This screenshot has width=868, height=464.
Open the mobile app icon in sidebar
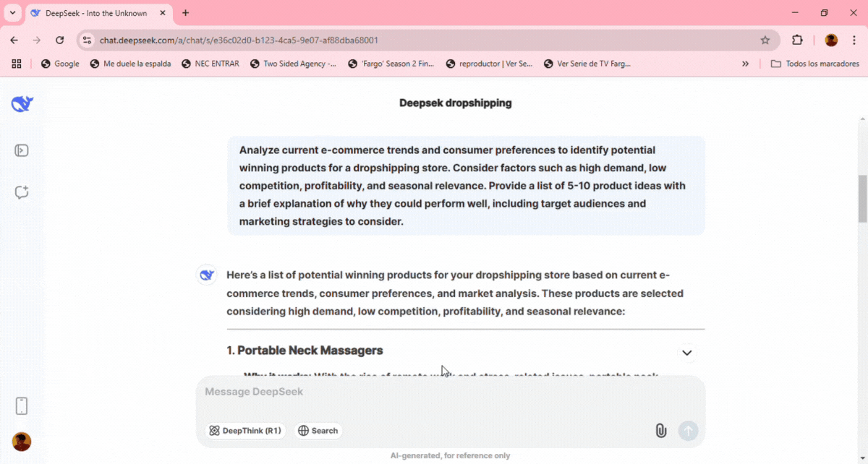22,405
